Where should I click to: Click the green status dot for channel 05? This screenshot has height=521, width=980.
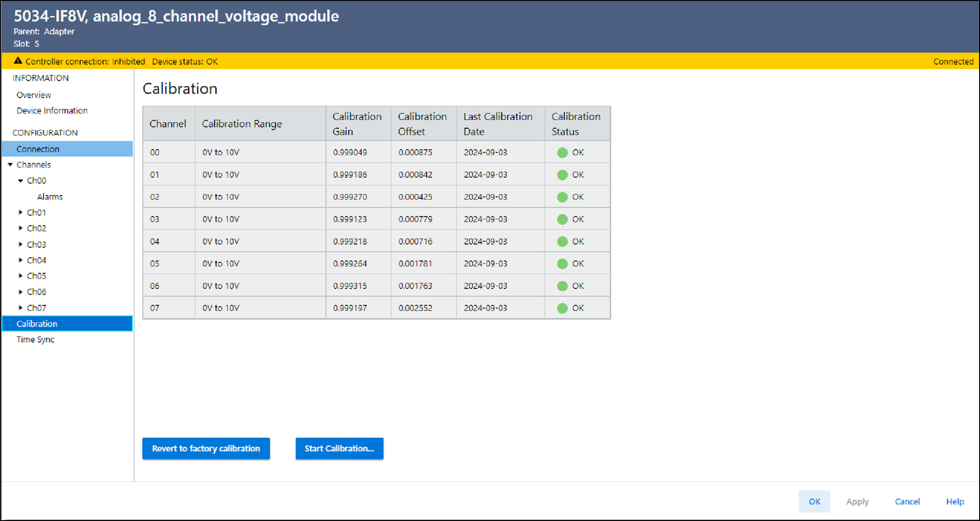[562, 264]
